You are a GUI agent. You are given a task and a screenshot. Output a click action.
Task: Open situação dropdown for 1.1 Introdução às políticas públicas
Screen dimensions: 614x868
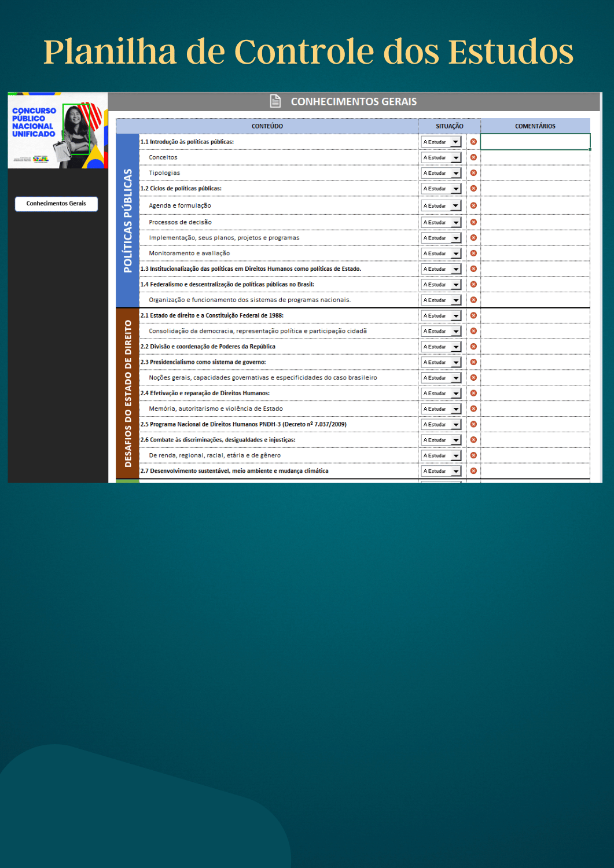[455, 142]
